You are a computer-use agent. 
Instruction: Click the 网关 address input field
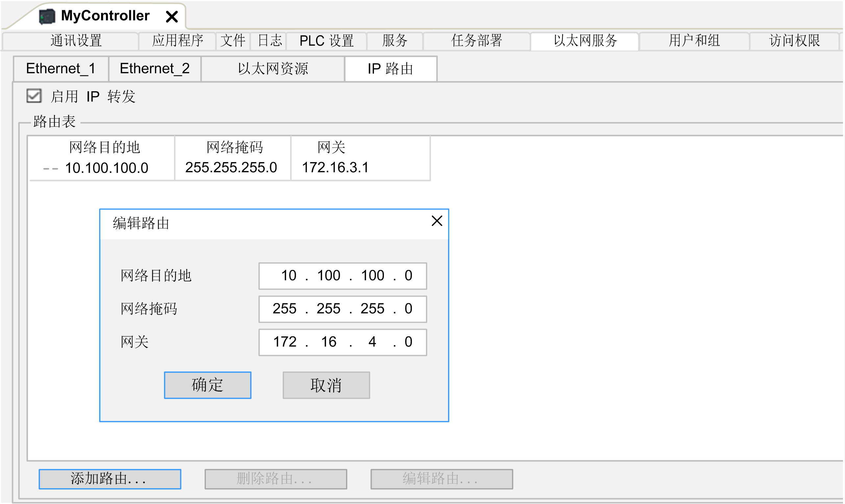click(x=342, y=342)
